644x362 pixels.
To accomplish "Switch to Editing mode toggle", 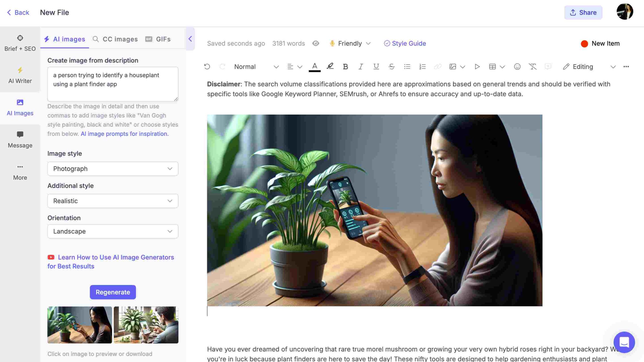I will tap(589, 66).
